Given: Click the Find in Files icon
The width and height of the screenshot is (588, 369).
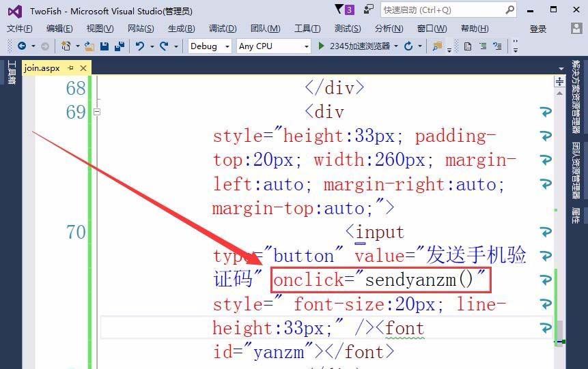Looking at the screenshot, I should [437, 46].
